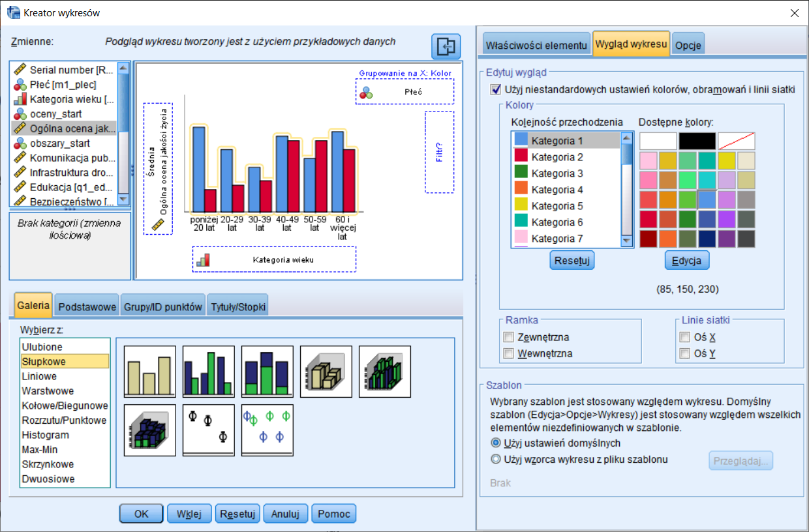Choose Kołowe/Biegunowe chart type

point(65,406)
